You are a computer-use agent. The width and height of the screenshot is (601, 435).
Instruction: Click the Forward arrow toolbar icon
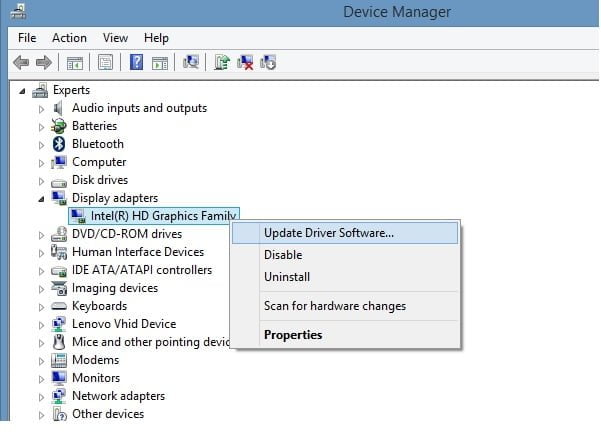(x=44, y=62)
